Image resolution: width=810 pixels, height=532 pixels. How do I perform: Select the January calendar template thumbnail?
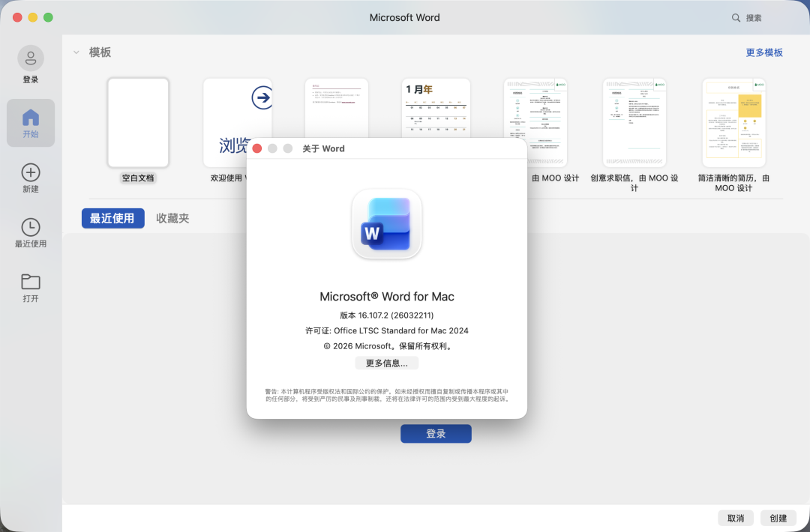point(436,109)
